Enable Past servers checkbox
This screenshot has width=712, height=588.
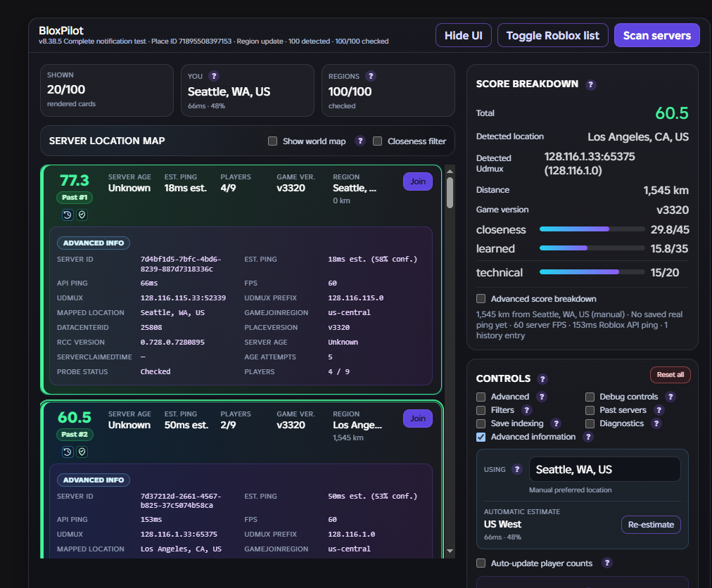coord(590,410)
